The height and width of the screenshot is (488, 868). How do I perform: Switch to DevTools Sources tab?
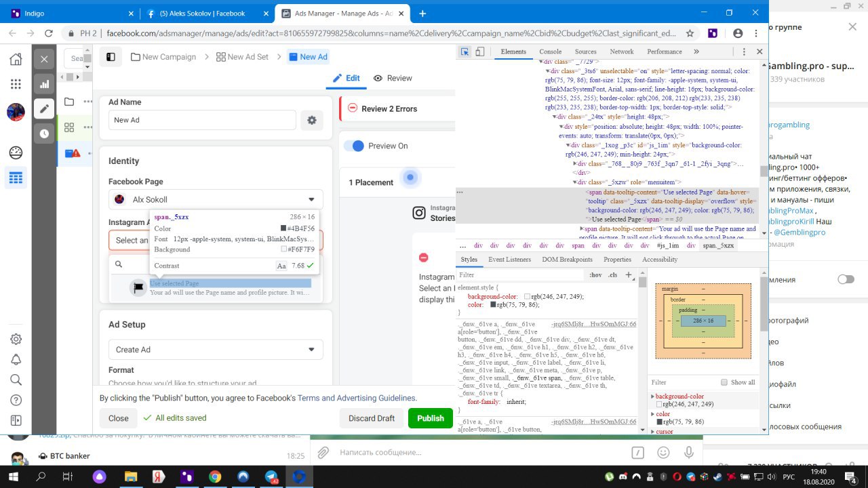coord(585,52)
